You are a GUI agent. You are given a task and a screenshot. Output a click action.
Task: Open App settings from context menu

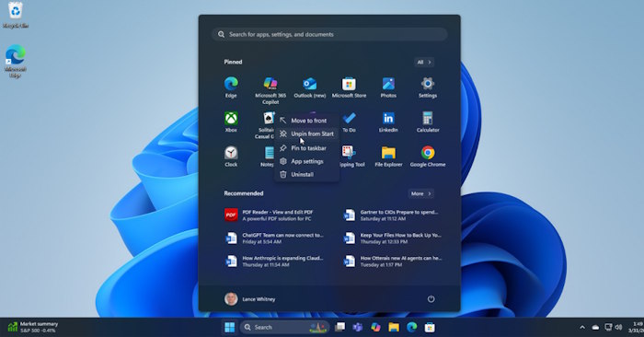click(x=306, y=161)
